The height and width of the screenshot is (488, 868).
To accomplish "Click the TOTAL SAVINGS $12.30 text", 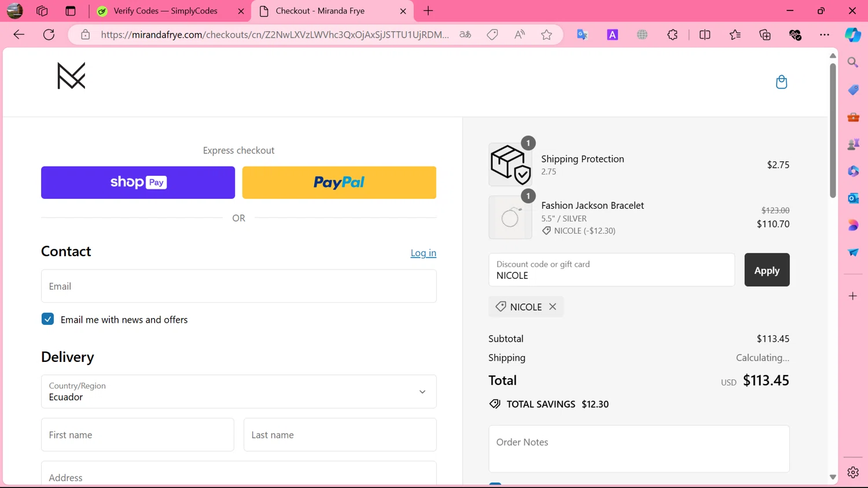I will coord(558,404).
